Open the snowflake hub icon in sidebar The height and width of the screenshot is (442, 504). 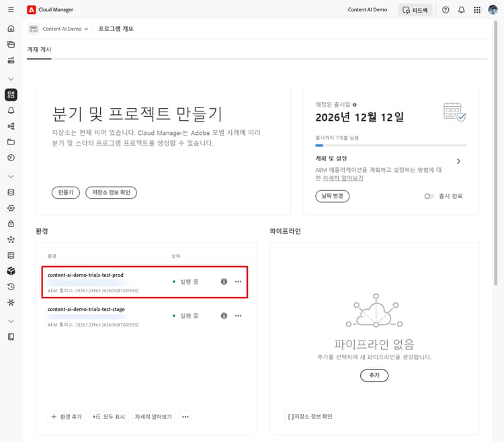pyautogui.click(x=11, y=302)
